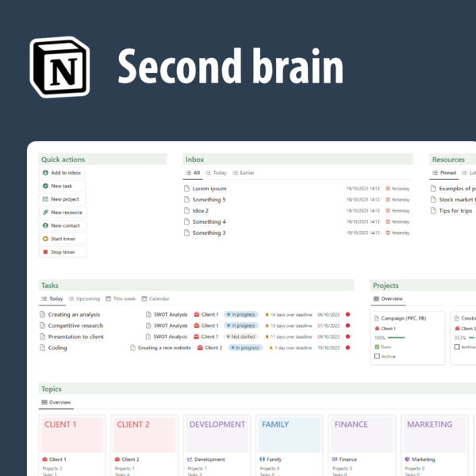Viewport: 476px width, 476px height.
Task: Click the Start timer button
Action: (63, 239)
